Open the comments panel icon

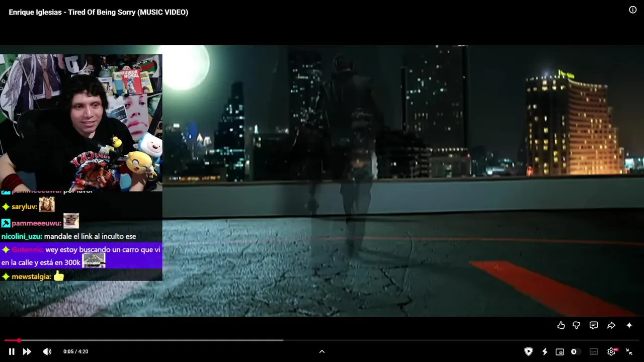(x=594, y=325)
